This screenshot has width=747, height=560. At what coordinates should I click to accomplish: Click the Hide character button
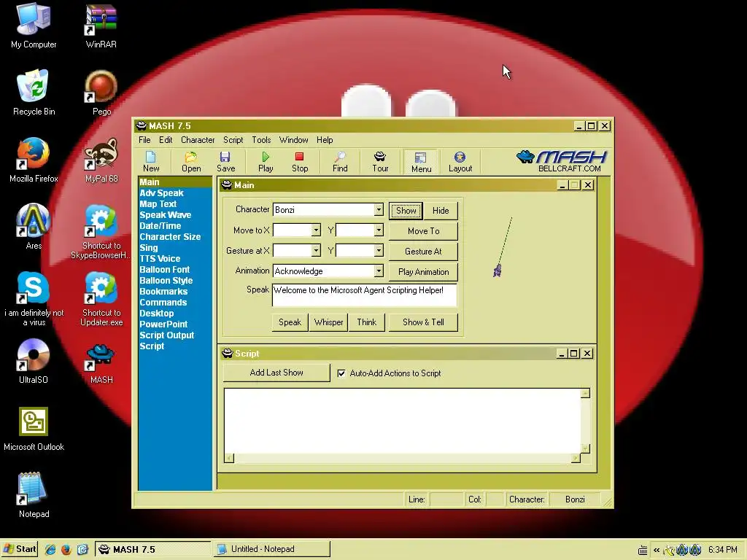(441, 211)
